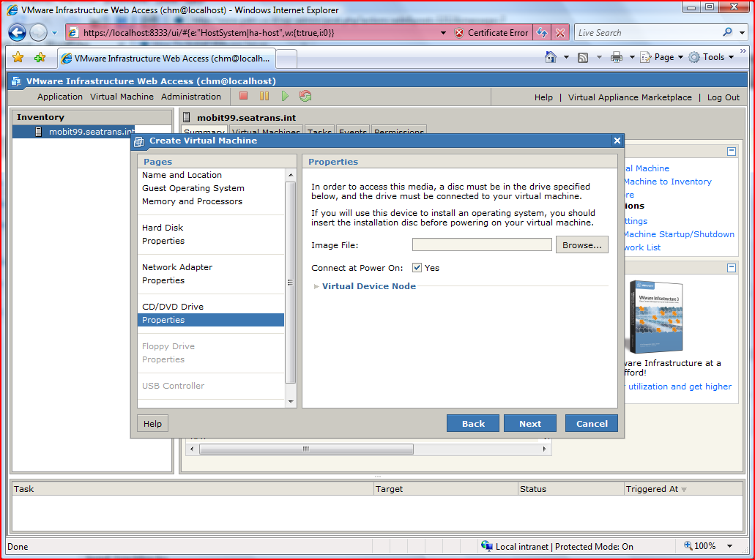
Task: Click the Print icon in IE toolbar
Action: coord(617,57)
